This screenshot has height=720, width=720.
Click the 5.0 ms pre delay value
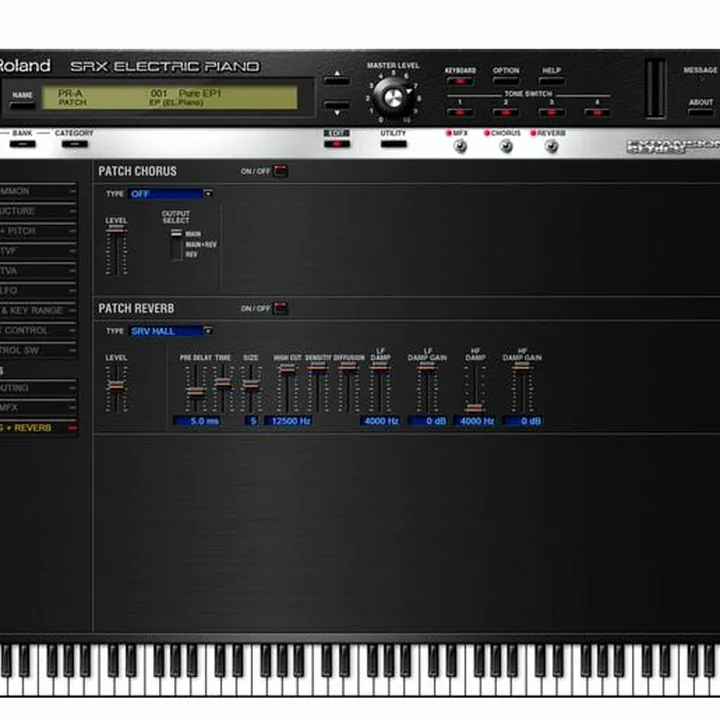[x=197, y=421]
